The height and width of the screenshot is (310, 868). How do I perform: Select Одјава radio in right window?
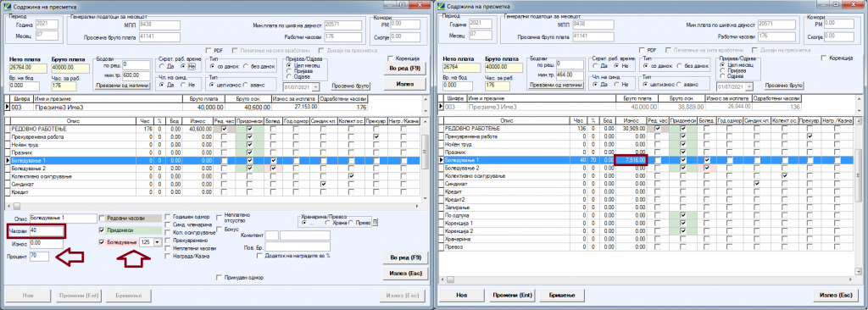tap(722, 76)
